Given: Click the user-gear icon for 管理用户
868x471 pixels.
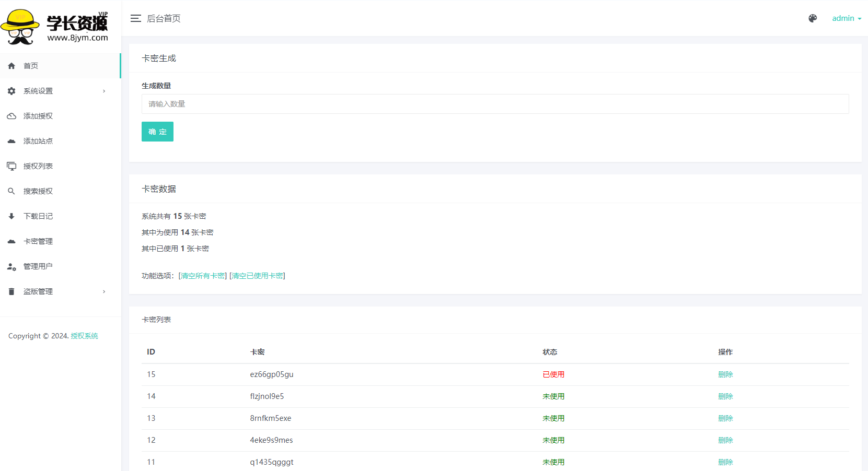Looking at the screenshot, I should 11,266.
